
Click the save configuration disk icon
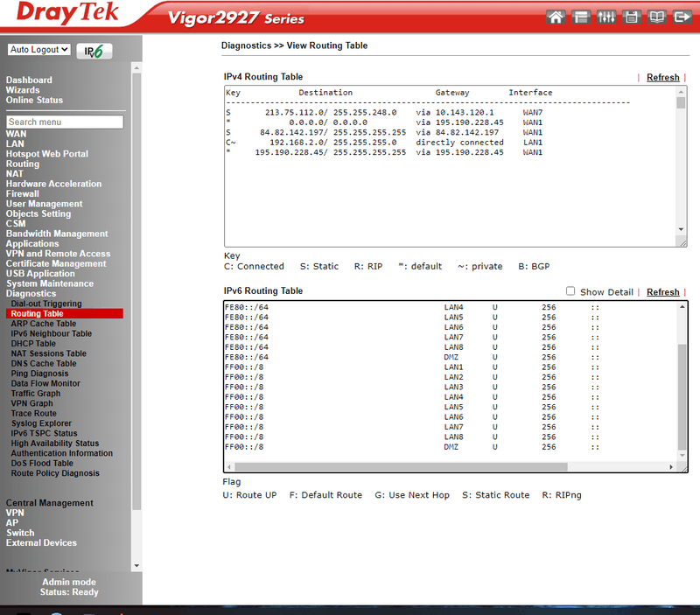click(x=631, y=17)
